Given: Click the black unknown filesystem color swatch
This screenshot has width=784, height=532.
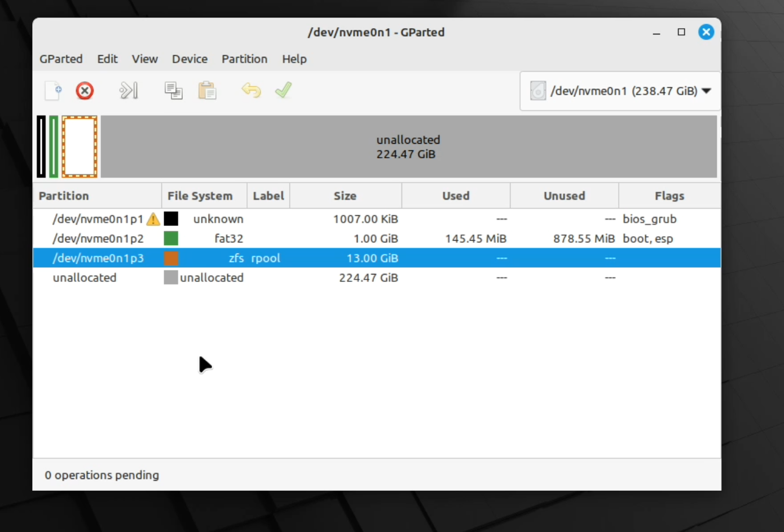Looking at the screenshot, I should tap(171, 219).
